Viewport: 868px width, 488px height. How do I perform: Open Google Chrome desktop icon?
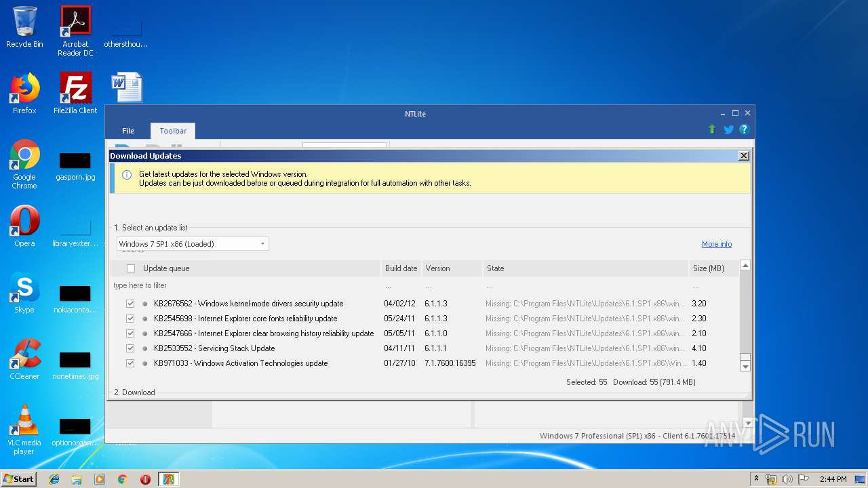click(24, 164)
